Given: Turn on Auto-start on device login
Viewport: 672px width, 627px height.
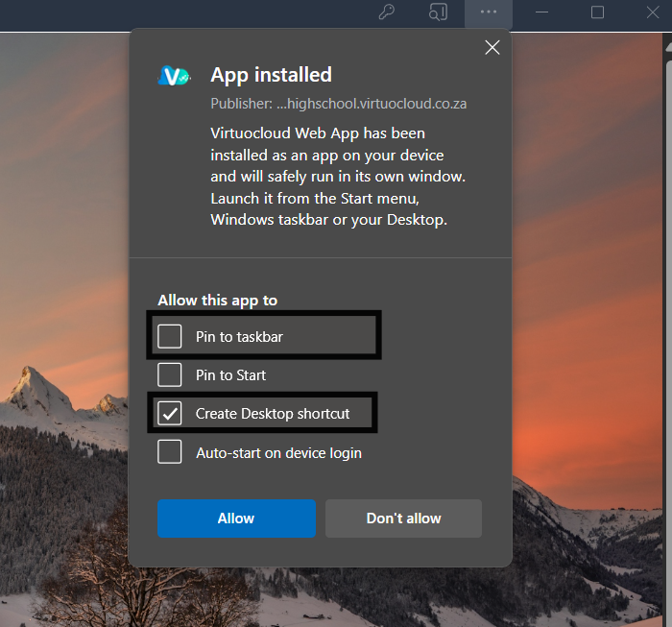Looking at the screenshot, I should click(x=170, y=452).
